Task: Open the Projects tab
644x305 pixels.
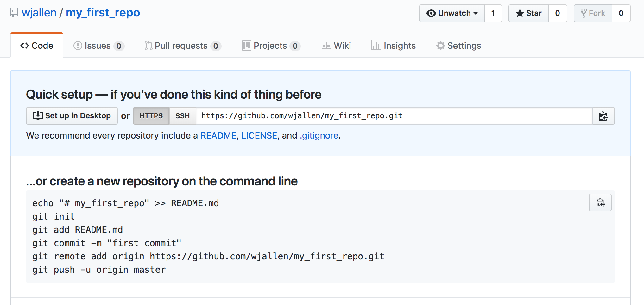Action: point(271,46)
